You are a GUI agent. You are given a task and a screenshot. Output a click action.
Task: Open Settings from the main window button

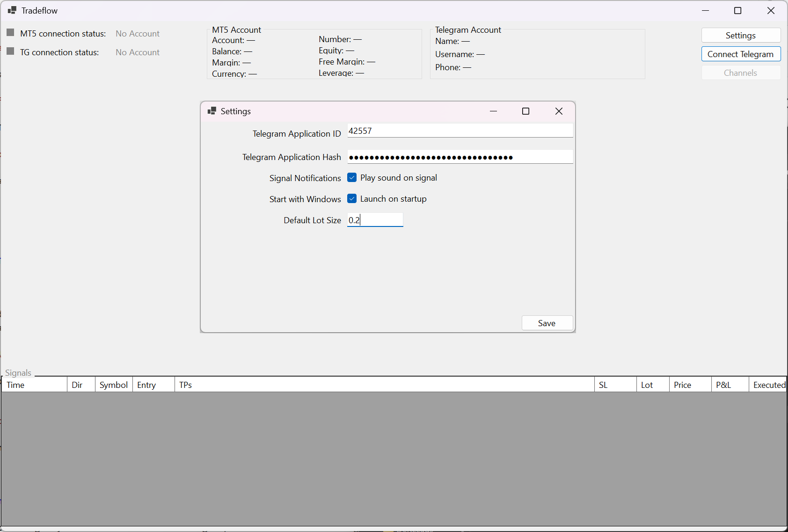[x=741, y=36]
